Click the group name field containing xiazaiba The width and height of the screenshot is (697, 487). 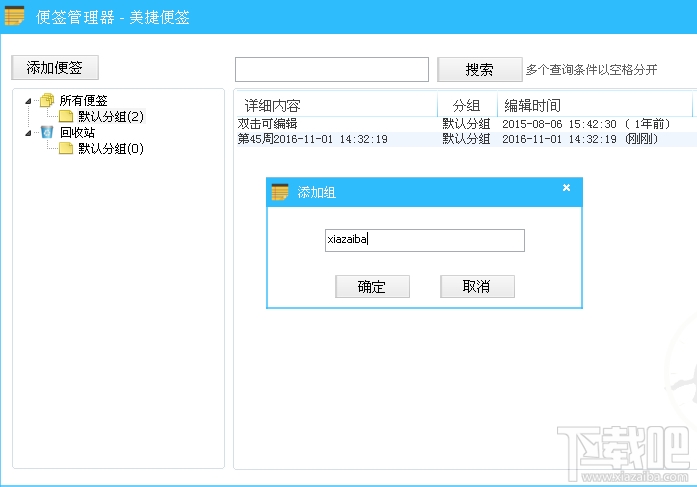tap(425, 240)
